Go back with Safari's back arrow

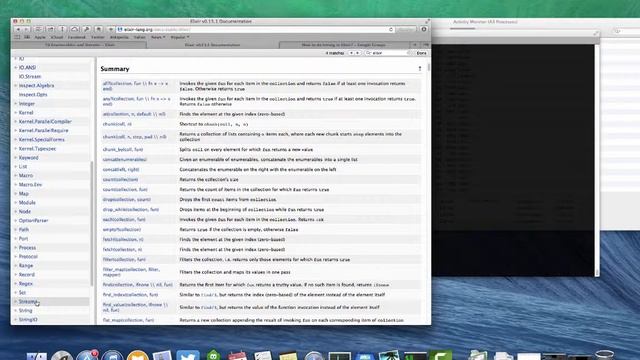18,29
